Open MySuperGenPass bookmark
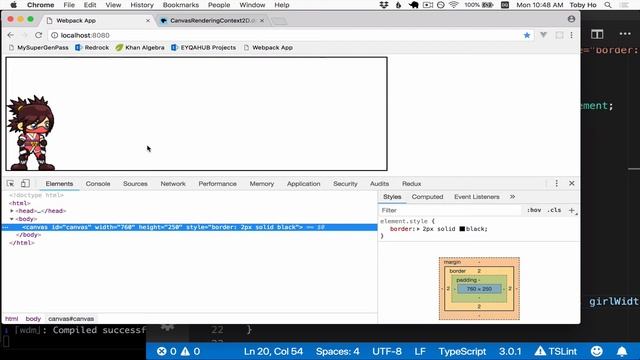 click(39, 47)
